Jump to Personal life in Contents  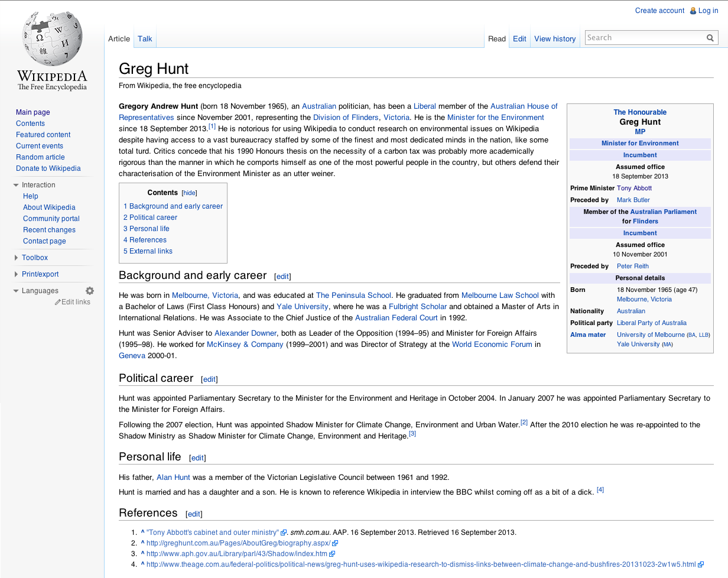(x=147, y=229)
